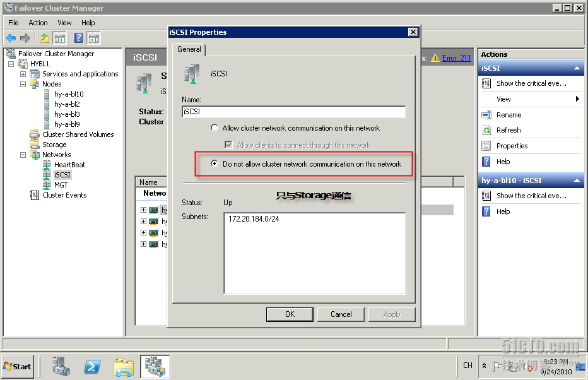
Task: Open Properties in Actions pane
Action: (512, 146)
